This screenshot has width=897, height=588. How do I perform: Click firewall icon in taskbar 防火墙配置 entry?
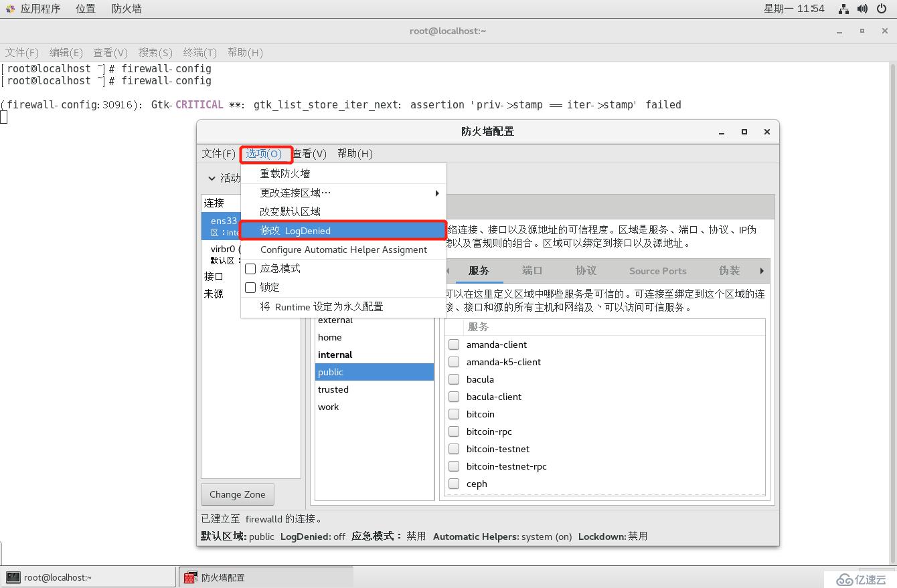click(191, 577)
